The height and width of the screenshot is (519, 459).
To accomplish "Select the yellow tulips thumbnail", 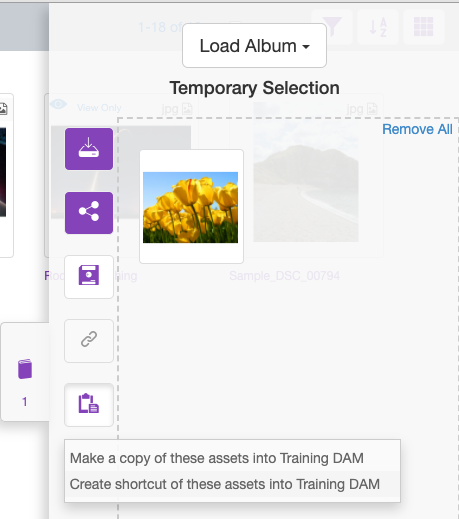I will (x=191, y=207).
